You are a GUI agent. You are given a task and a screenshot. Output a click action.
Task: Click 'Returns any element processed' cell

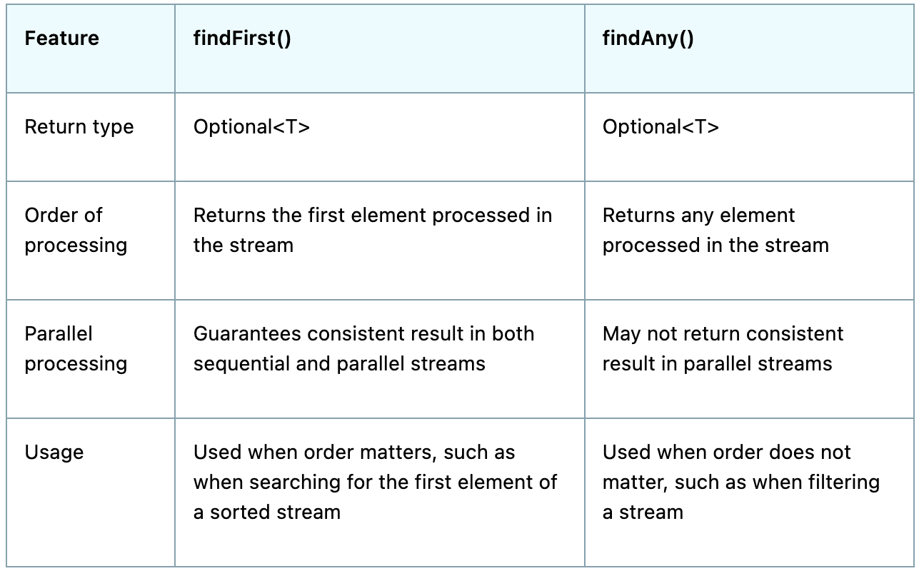pos(715,230)
